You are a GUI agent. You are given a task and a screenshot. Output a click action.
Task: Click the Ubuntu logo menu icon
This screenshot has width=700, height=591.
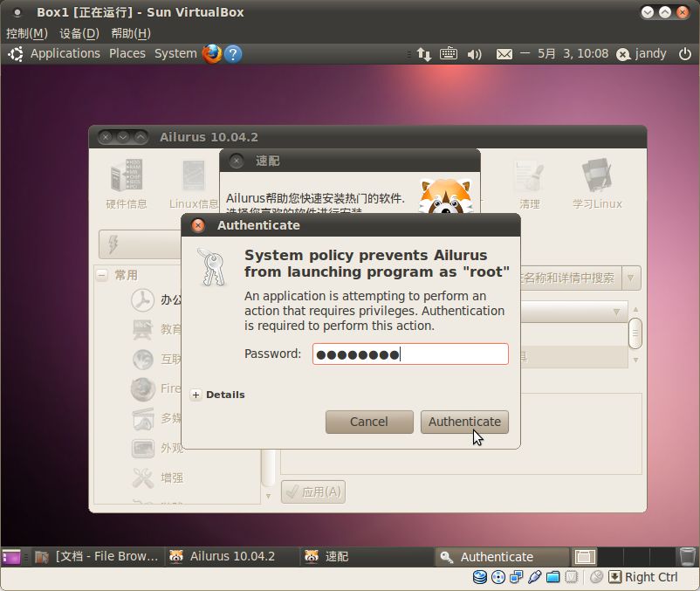tap(16, 54)
